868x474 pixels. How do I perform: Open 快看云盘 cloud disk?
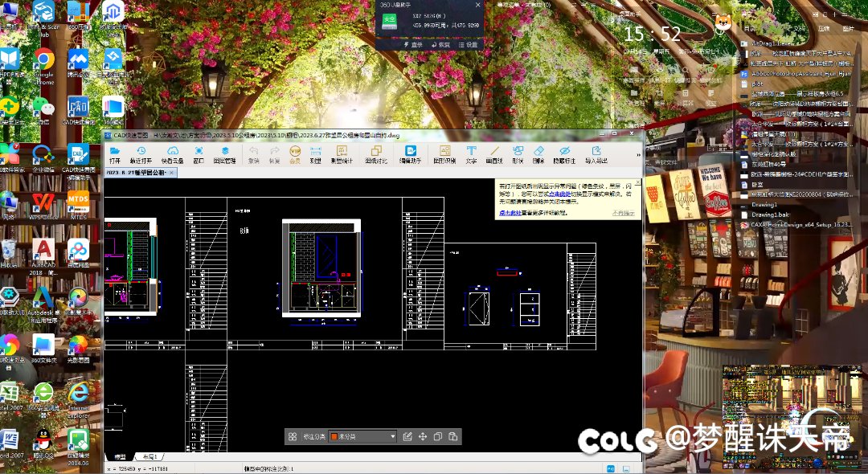click(172, 153)
